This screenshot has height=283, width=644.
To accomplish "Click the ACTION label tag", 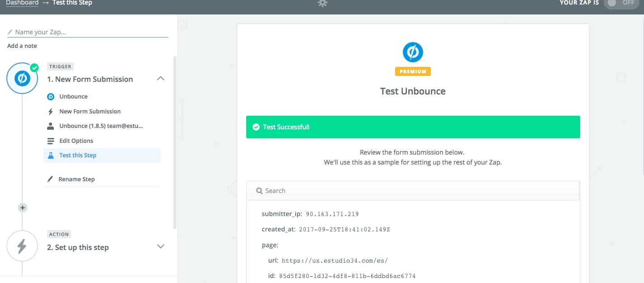I will coord(59,234).
